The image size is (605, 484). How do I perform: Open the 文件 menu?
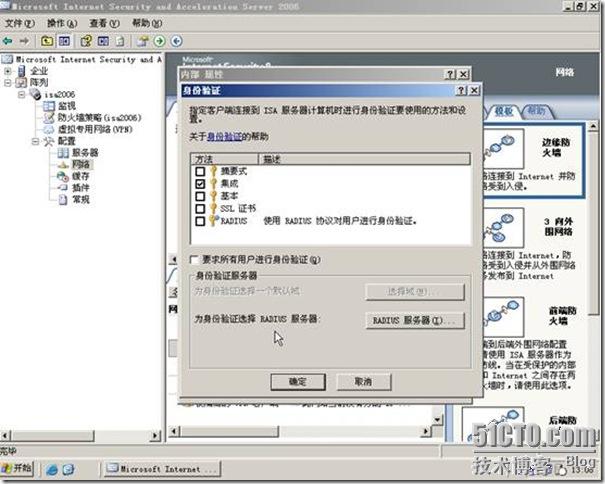(20, 23)
